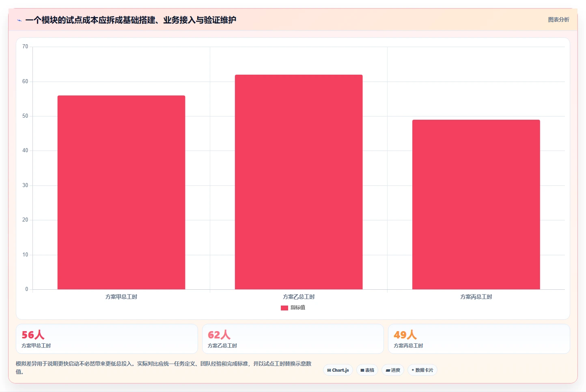The image size is (586, 392).
Task: Click the 数据卡片 tag
Action: pos(422,370)
